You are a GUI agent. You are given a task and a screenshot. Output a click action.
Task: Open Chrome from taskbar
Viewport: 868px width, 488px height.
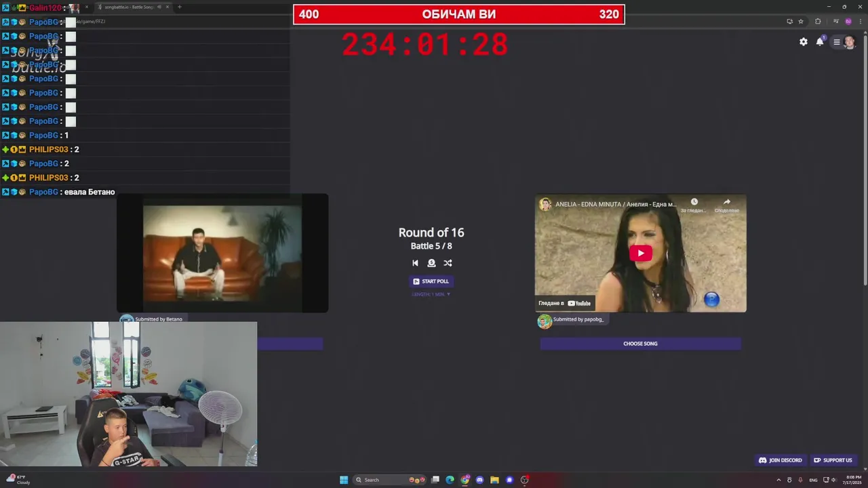[x=465, y=480]
